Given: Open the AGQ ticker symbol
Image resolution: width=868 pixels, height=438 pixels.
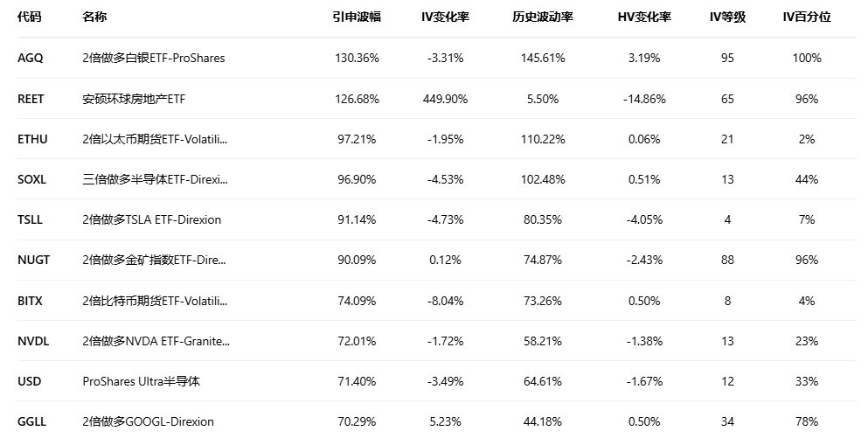Looking at the screenshot, I should [x=30, y=58].
